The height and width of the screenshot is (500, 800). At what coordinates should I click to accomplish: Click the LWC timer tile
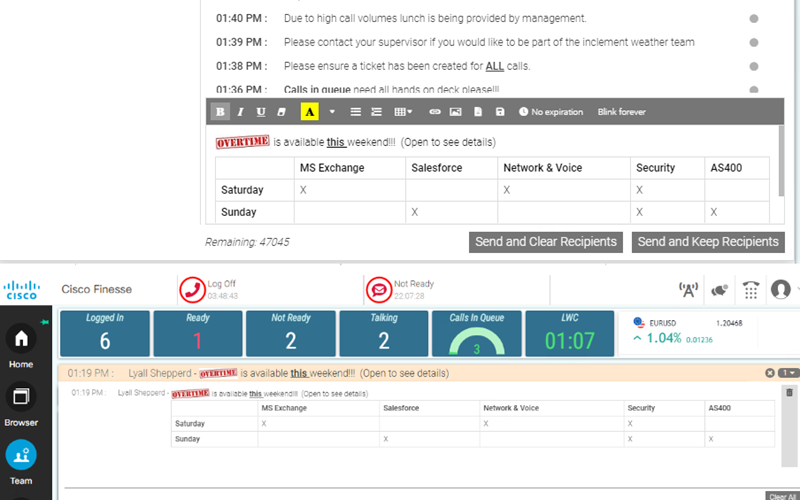pyautogui.click(x=569, y=333)
